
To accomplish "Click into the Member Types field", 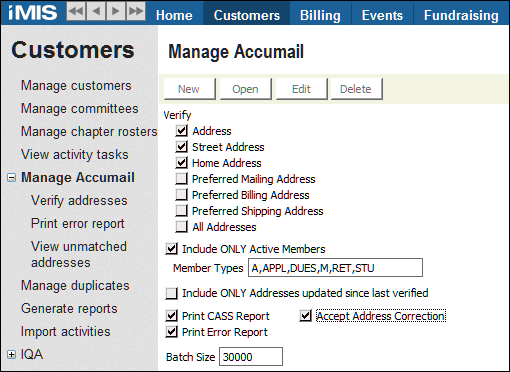I will [x=335, y=268].
